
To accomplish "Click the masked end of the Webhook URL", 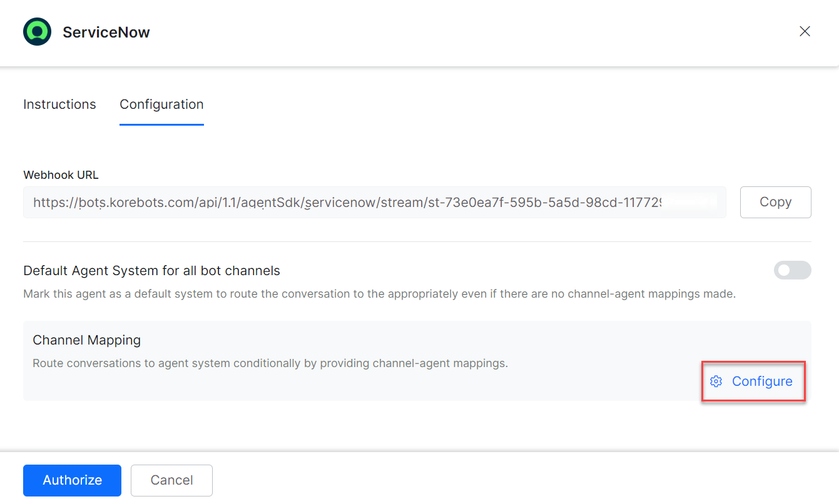I will (x=688, y=202).
